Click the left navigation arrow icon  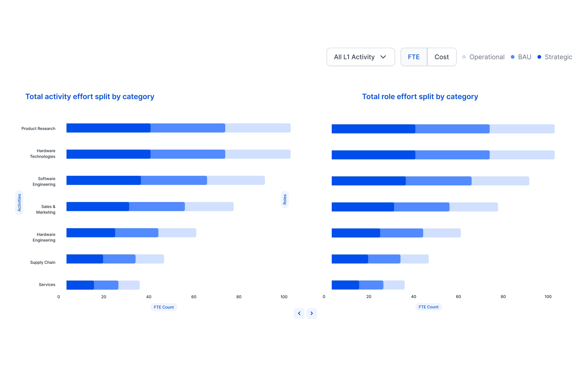pyautogui.click(x=299, y=313)
